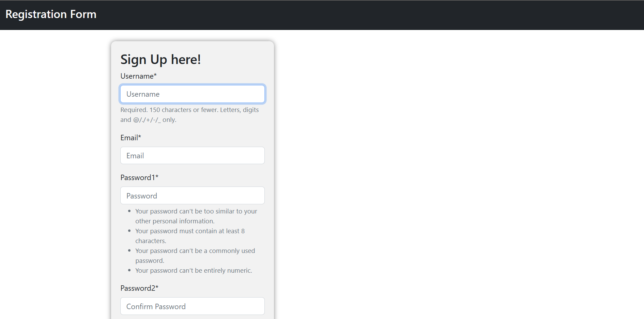Click the Password field under Password1
The image size is (644, 319).
pos(192,195)
